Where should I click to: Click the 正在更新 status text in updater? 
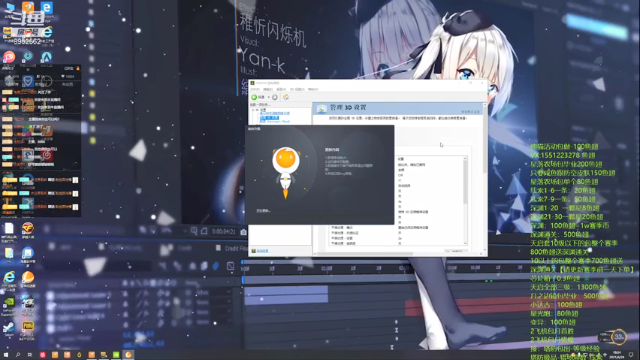pos(263,211)
